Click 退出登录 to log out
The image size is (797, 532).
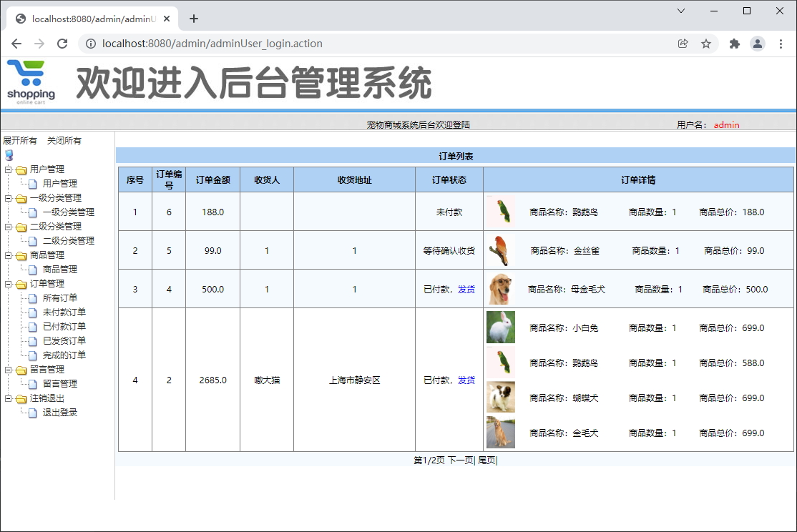60,412
